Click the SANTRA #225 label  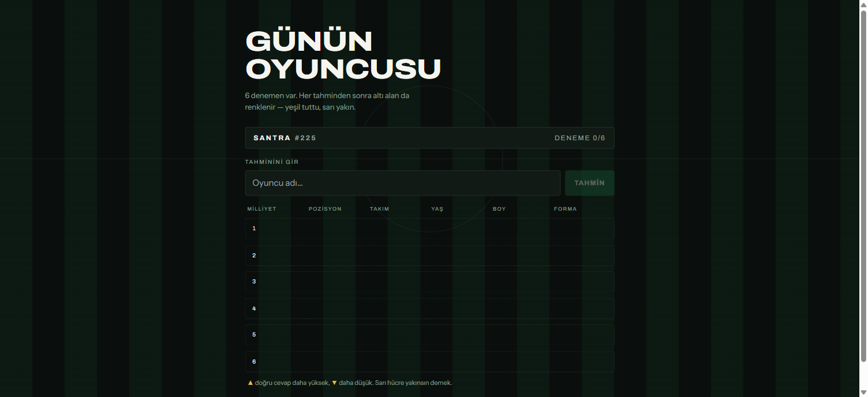click(x=285, y=138)
